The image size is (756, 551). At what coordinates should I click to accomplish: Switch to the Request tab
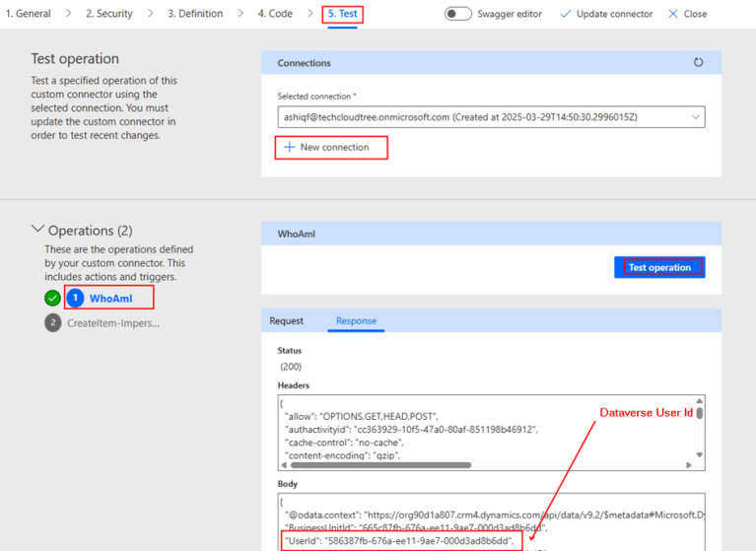click(287, 320)
